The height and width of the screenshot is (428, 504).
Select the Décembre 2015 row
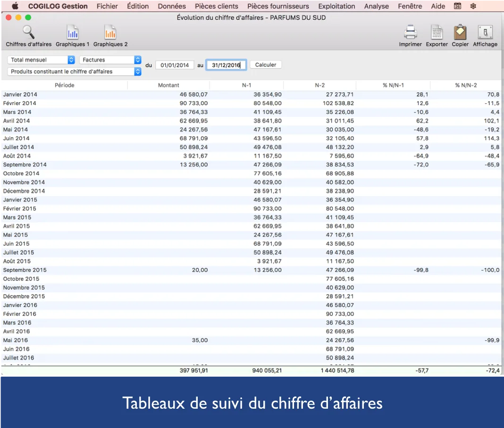(x=252, y=296)
